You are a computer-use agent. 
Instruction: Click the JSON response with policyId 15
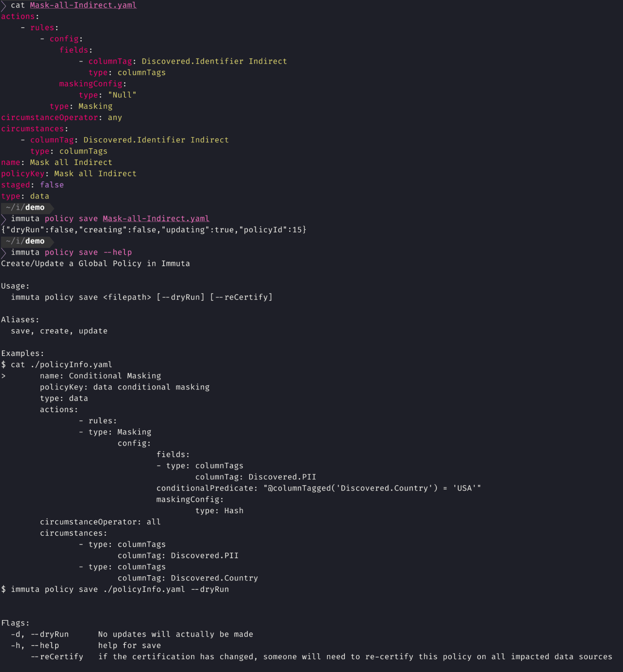[x=154, y=230]
